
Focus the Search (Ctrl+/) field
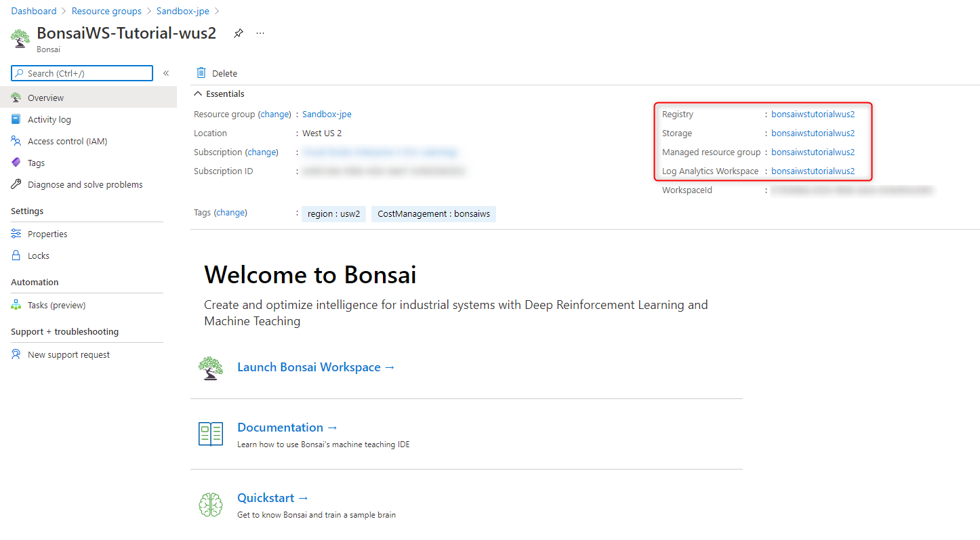[82, 73]
